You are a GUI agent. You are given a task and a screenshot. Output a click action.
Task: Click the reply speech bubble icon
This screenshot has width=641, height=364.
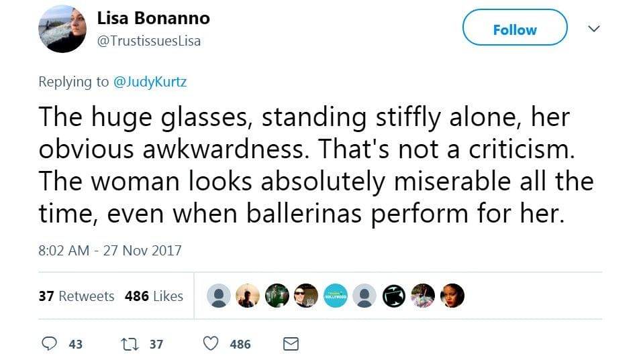(x=50, y=344)
